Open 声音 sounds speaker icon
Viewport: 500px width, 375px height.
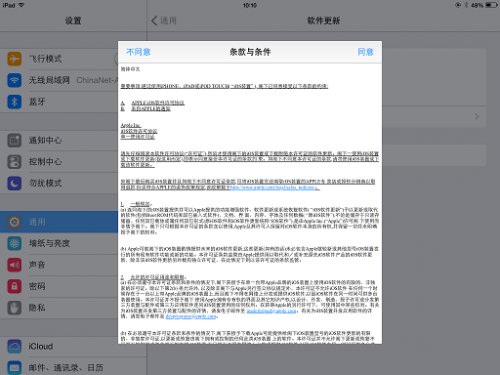[14, 265]
